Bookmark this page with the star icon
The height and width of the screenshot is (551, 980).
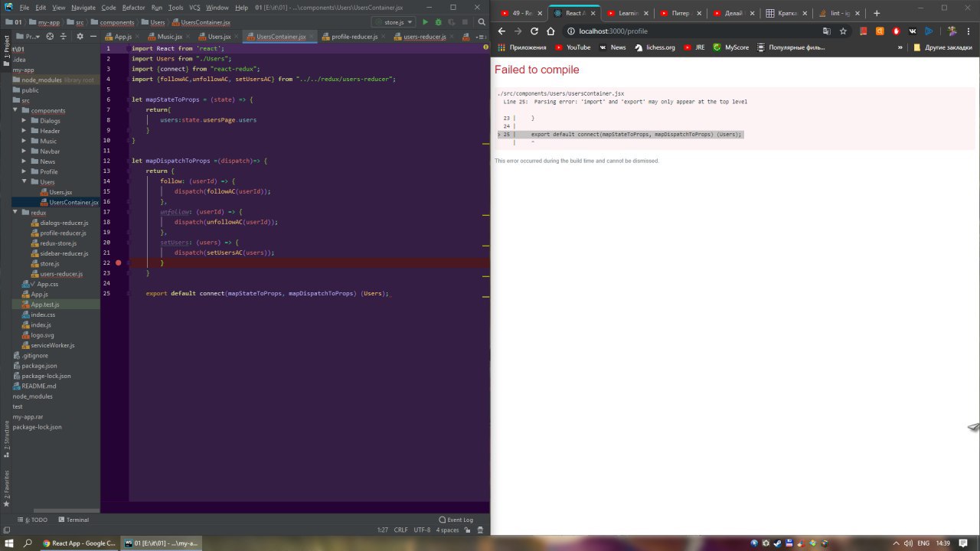(x=843, y=31)
